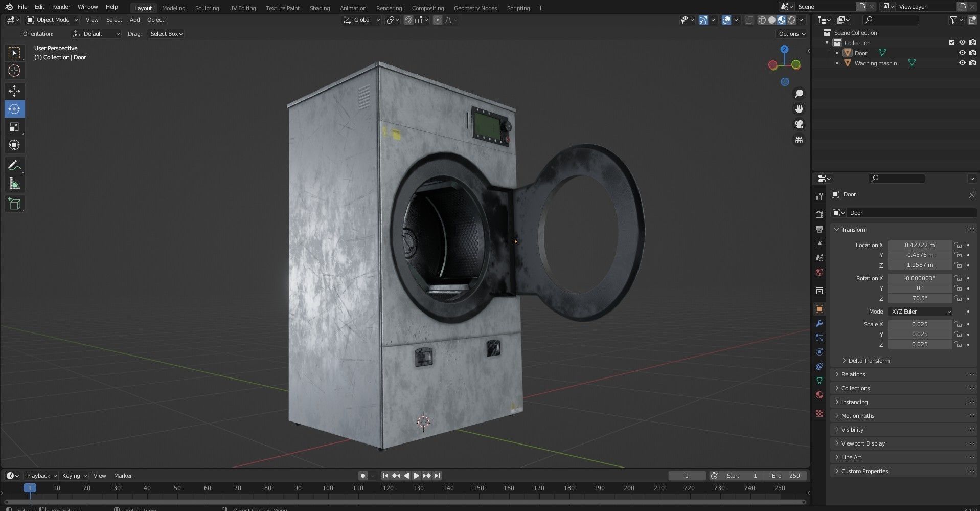Select the Cursor tool

coord(14,71)
